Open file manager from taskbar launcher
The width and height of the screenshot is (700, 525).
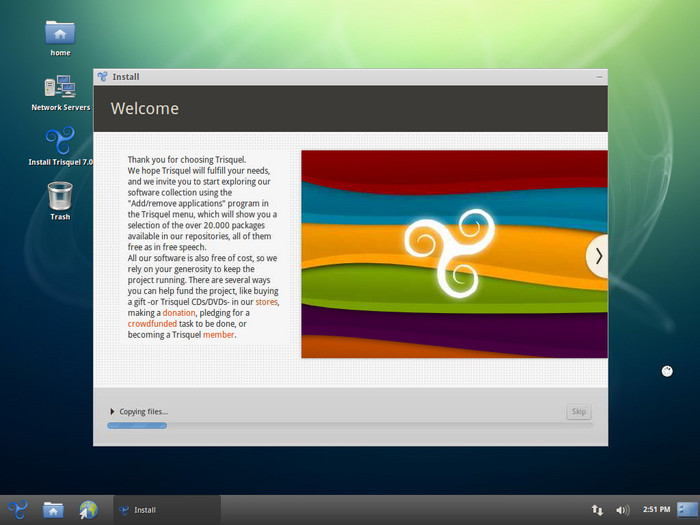click(x=53, y=510)
